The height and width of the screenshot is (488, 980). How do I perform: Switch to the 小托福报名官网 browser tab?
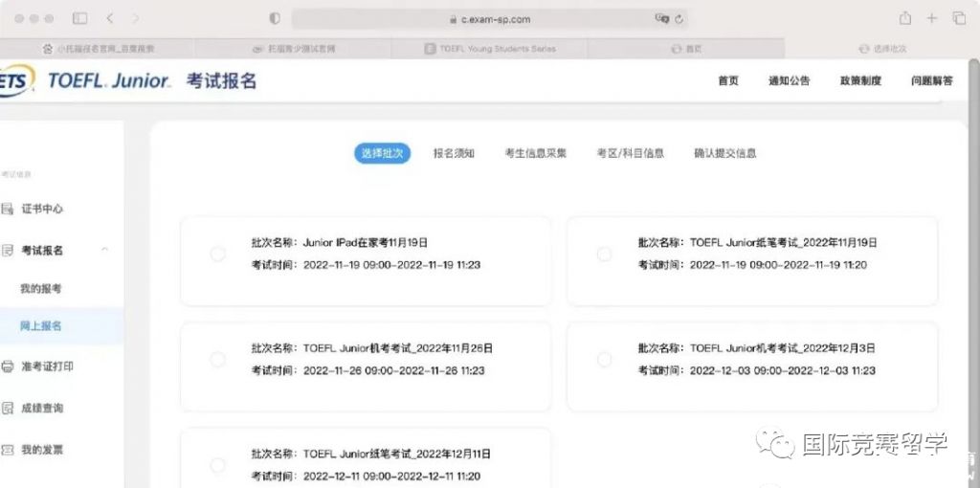(98, 49)
